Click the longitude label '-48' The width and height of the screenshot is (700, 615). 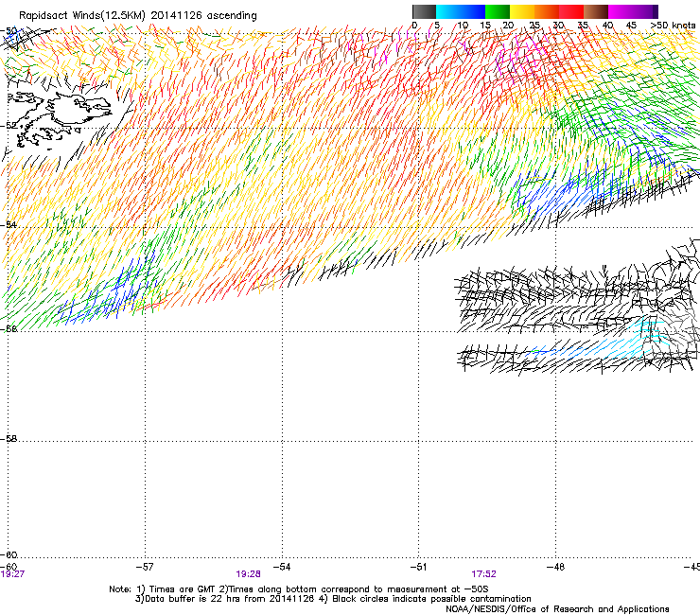(555, 567)
